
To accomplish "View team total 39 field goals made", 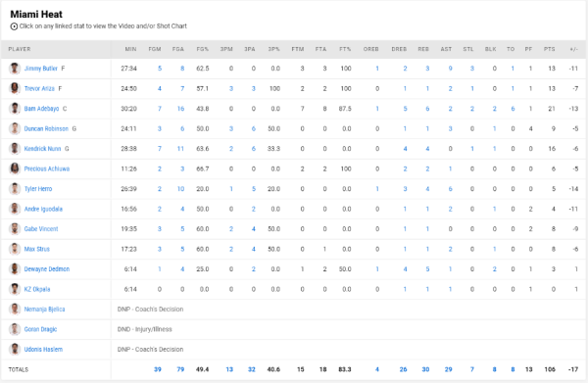I will pos(158,369).
